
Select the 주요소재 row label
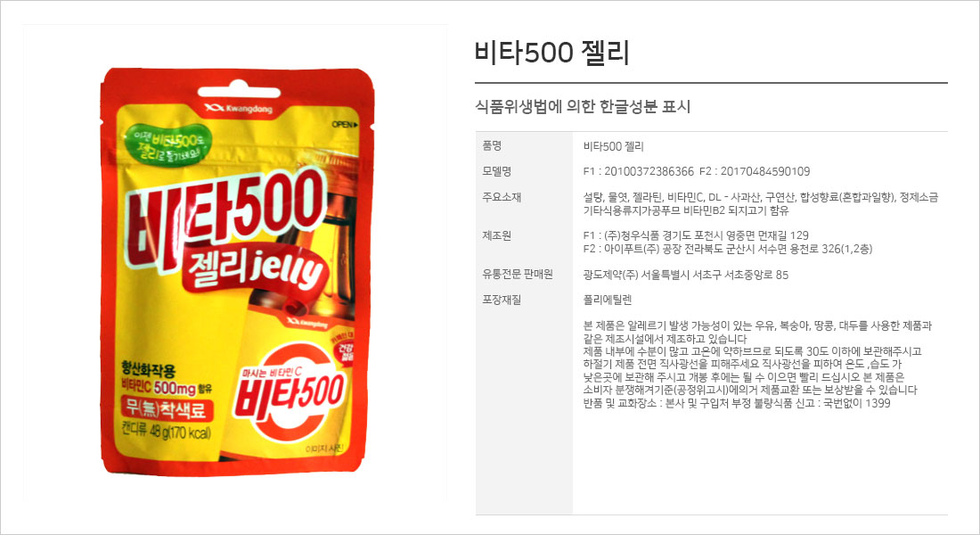[x=502, y=197]
